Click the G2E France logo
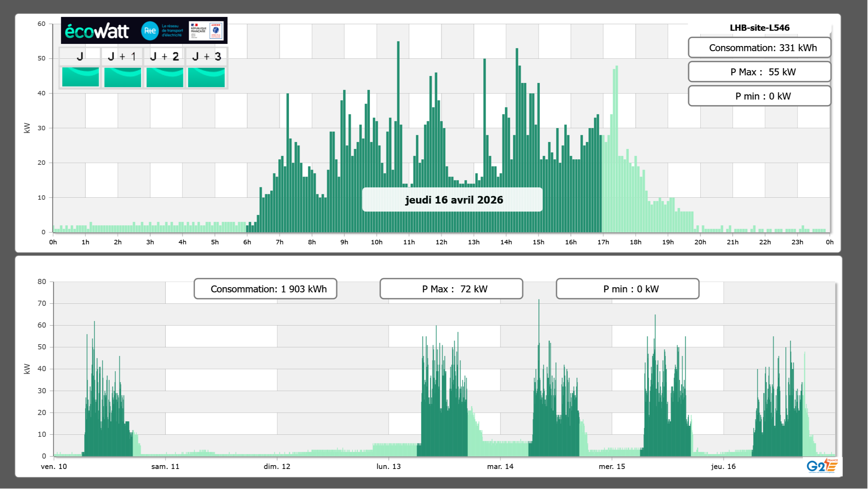Screen dimensions: 868x489 click(822, 466)
